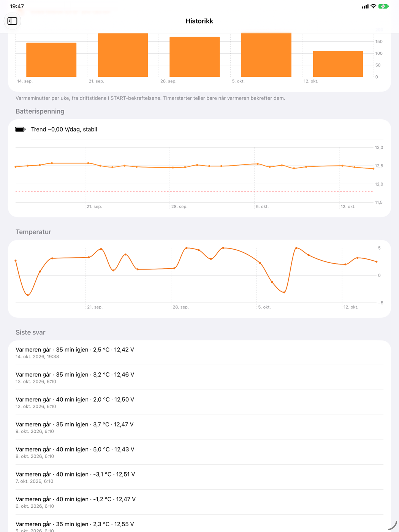This screenshot has width=399, height=532.
Task: Open the 6. okt. 2026 reply entry
Action: point(199,502)
